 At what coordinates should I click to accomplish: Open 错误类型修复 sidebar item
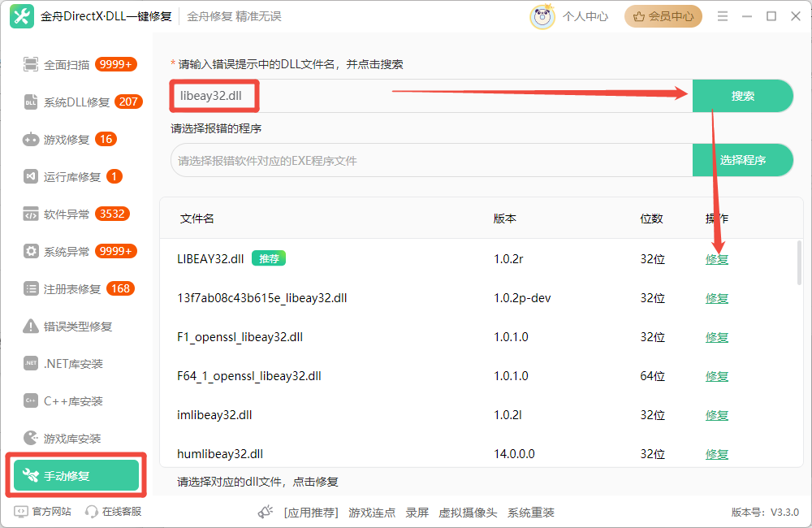80,326
